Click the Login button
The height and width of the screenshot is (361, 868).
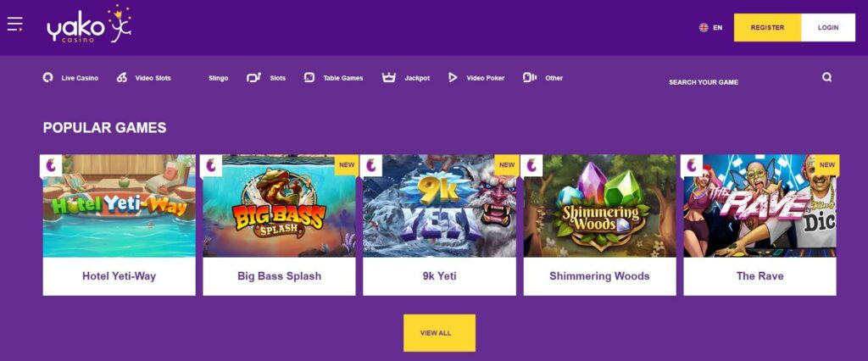[x=828, y=28]
